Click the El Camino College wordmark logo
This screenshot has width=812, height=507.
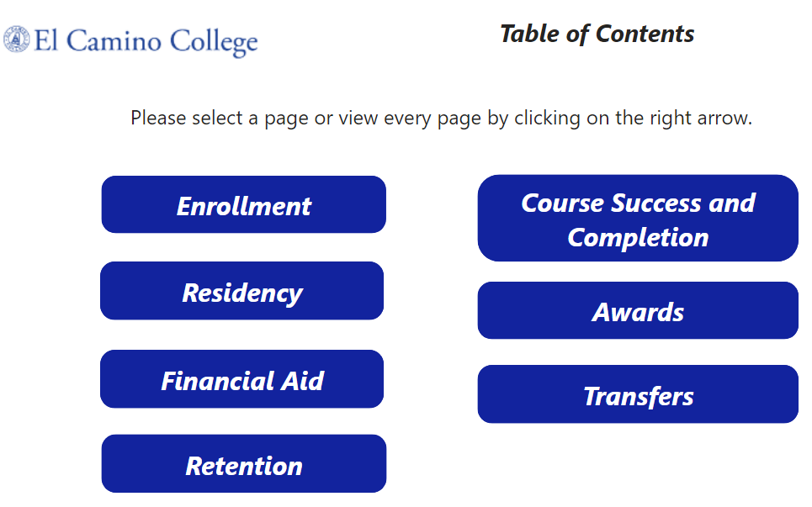(130, 41)
